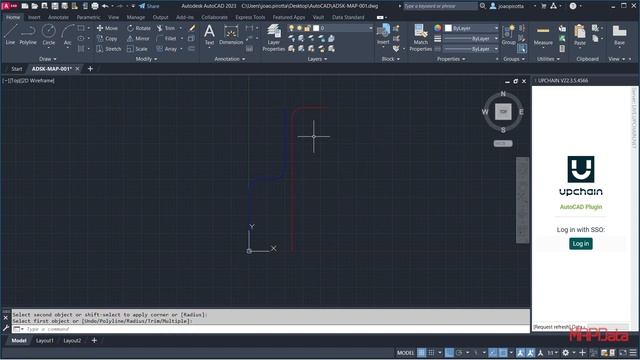Open Layer Properties manager
640x360 pixels.
pyautogui.click(x=273, y=38)
